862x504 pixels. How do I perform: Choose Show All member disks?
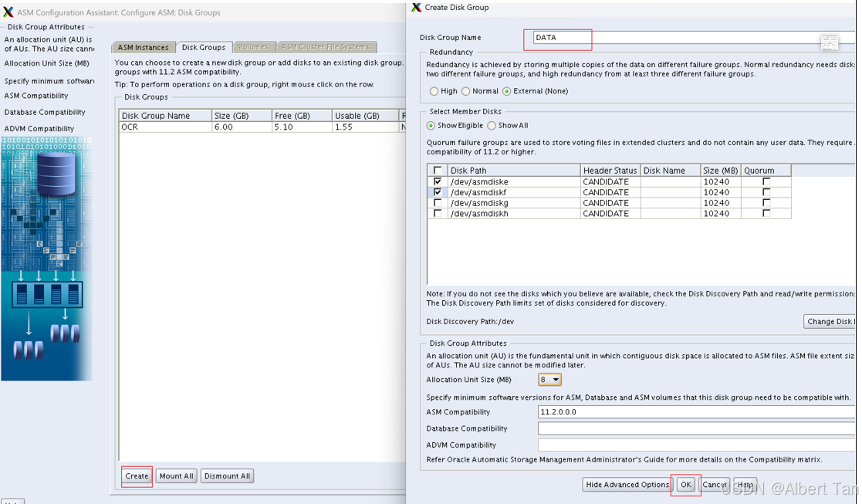[x=492, y=125]
